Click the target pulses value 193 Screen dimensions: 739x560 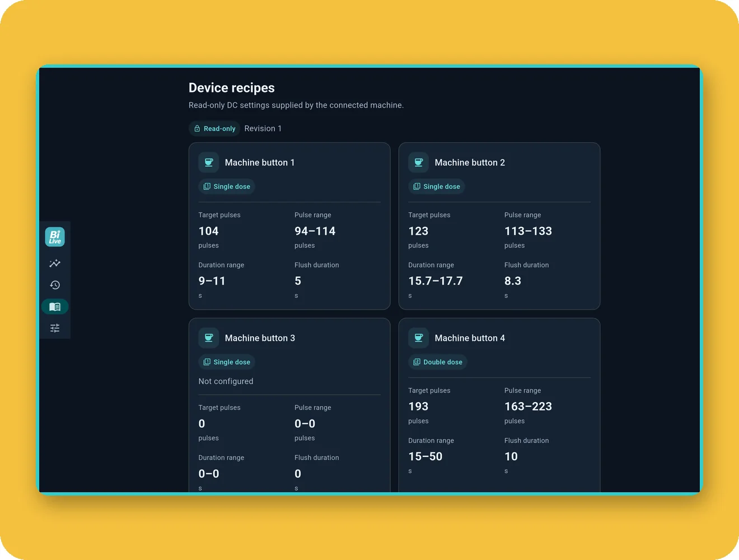click(418, 407)
